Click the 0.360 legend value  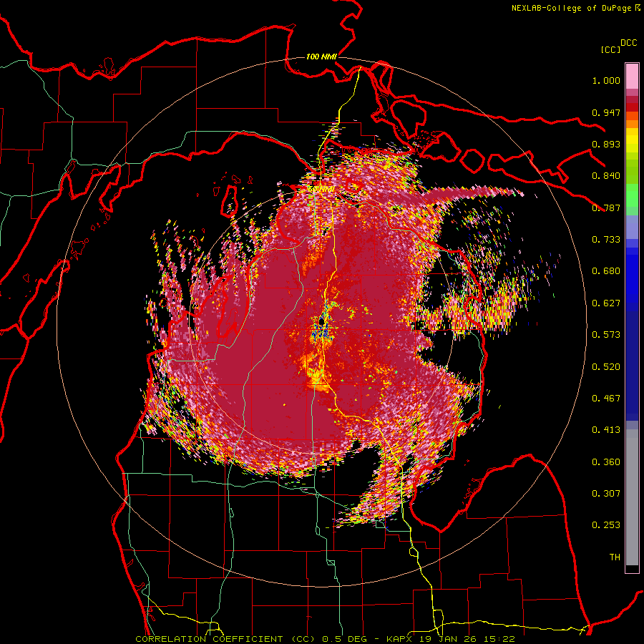(x=606, y=462)
